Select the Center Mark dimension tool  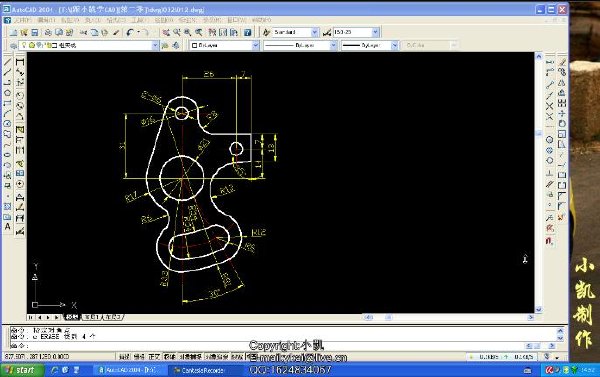[20, 184]
